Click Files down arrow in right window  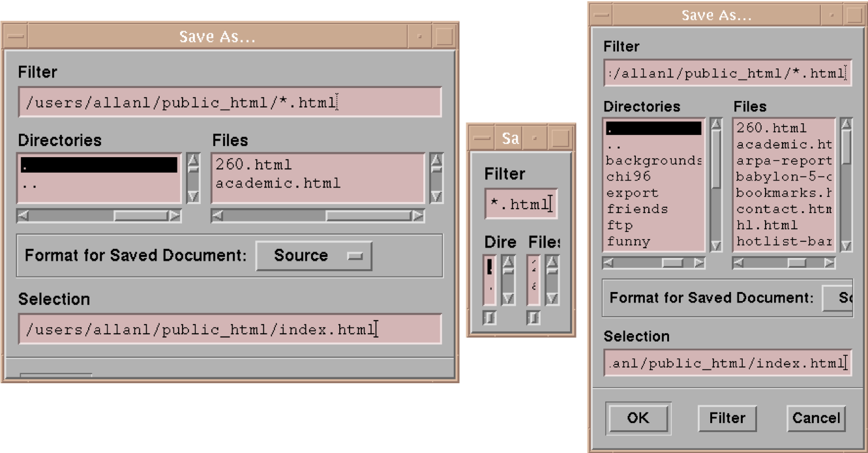click(846, 246)
